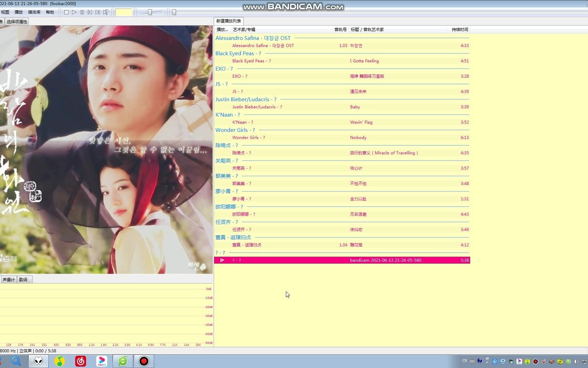This screenshot has width=588, height=368.
Task: Sort by the 持续时间 column header
Action: [x=459, y=30]
